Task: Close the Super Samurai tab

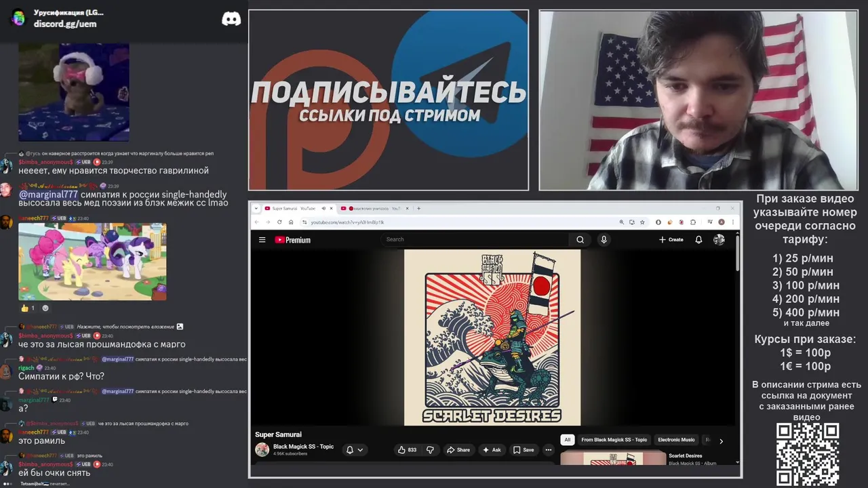Action: (332, 209)
